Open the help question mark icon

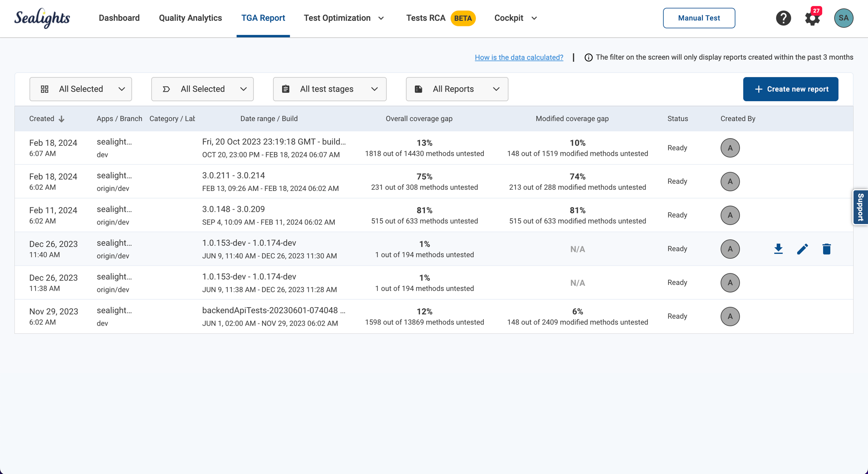[x=783, y=18]
